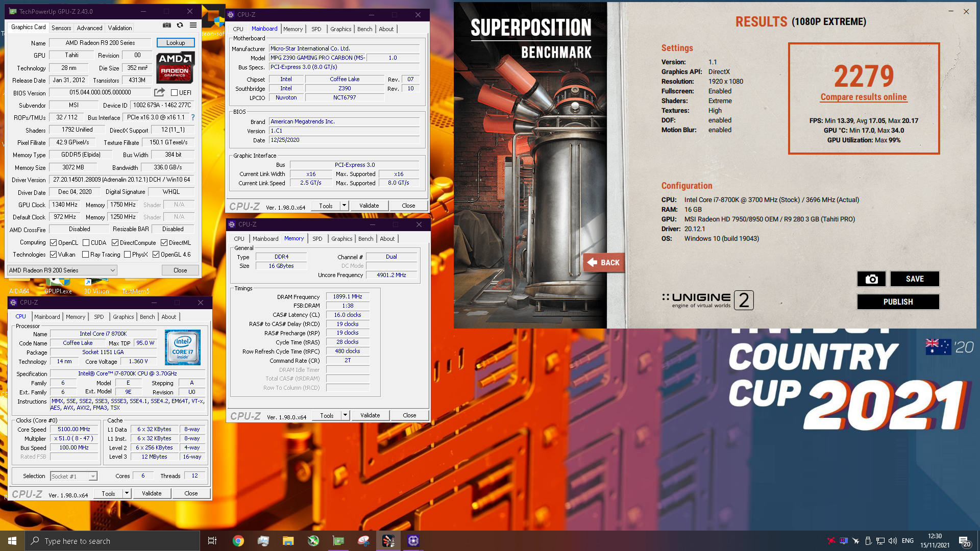This screenshot has height=551, width=980.
Task: Toggle the DirectML checkbox
Action: (x=164, y=243)
